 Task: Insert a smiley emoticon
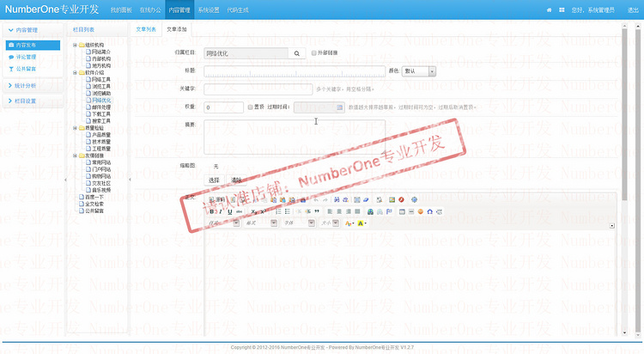[420, 211]
